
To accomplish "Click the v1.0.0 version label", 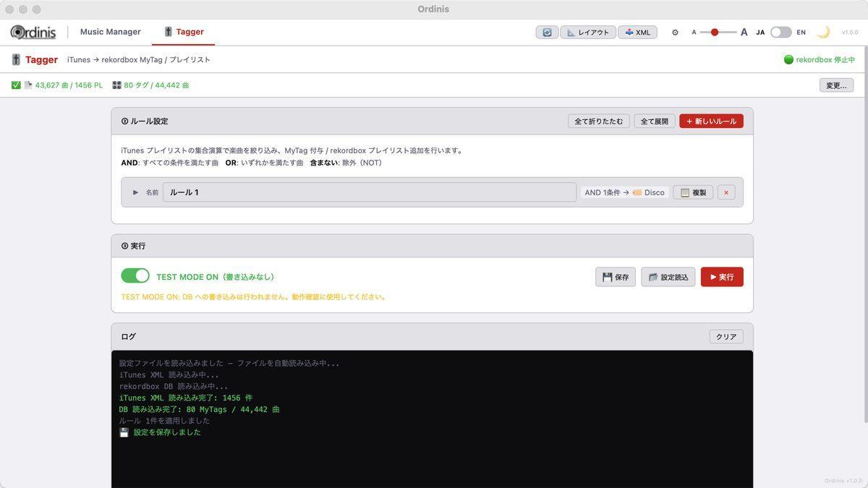I will [x=850, y=33].
